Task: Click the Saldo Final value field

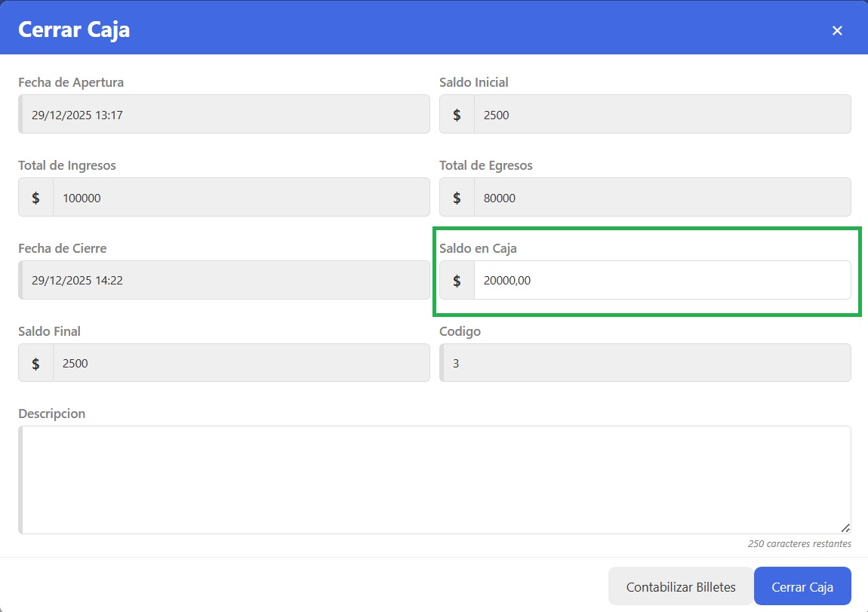Action: coord(240,364)
